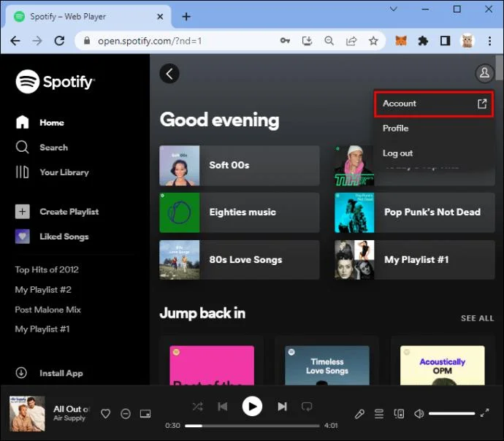Toggle full screen player icon
Screen dimensions: 504x441
485,413
